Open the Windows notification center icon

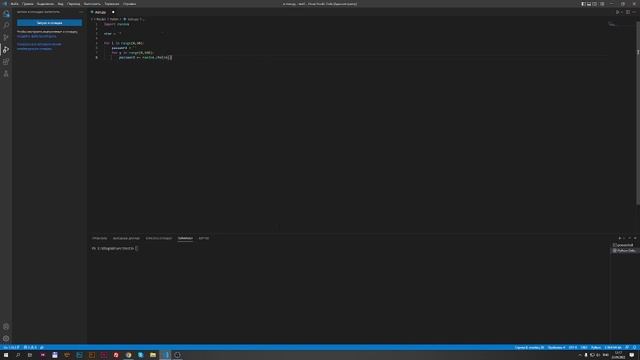pyautogui.click(x=632, y=355)
